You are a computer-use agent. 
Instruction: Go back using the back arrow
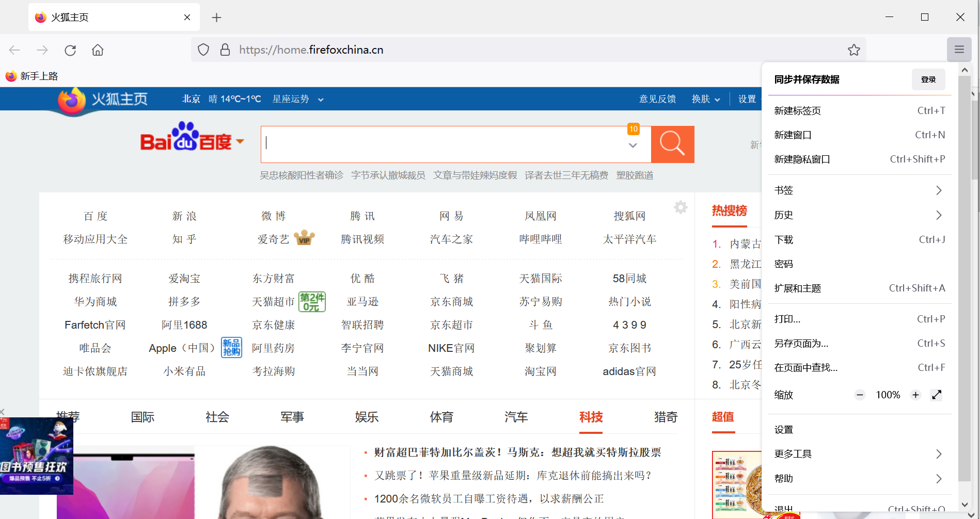pyautogui.click(x=14, y=50)
